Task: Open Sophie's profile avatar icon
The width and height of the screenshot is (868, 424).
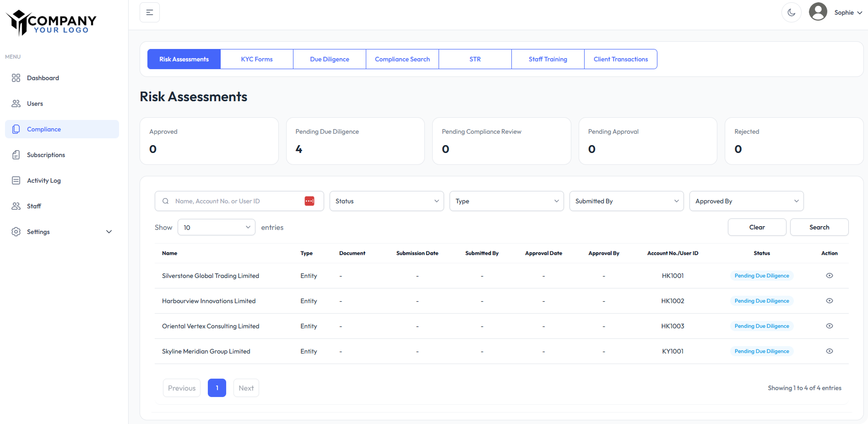Action: tap(818, 11)
